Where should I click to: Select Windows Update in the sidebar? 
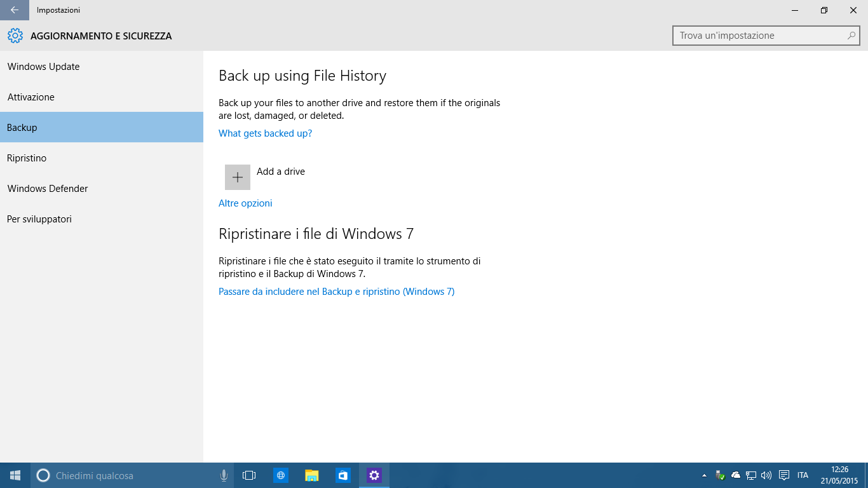tap(102, 67)
